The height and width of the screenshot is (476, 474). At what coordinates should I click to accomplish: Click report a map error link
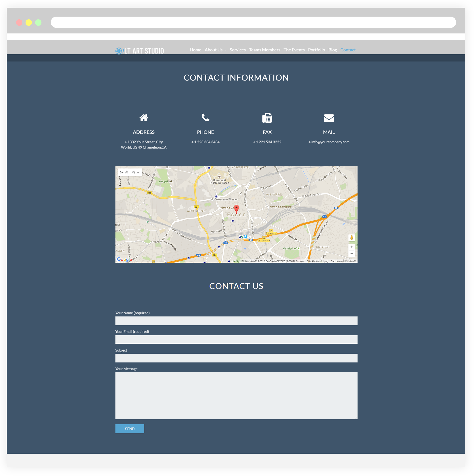(343, 261)
